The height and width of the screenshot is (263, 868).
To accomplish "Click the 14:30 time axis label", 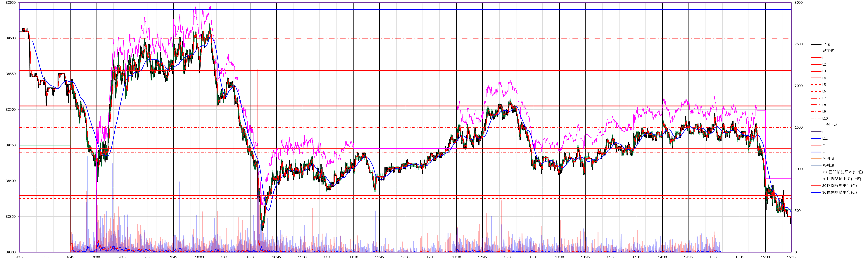I will [x=662, y=257].
